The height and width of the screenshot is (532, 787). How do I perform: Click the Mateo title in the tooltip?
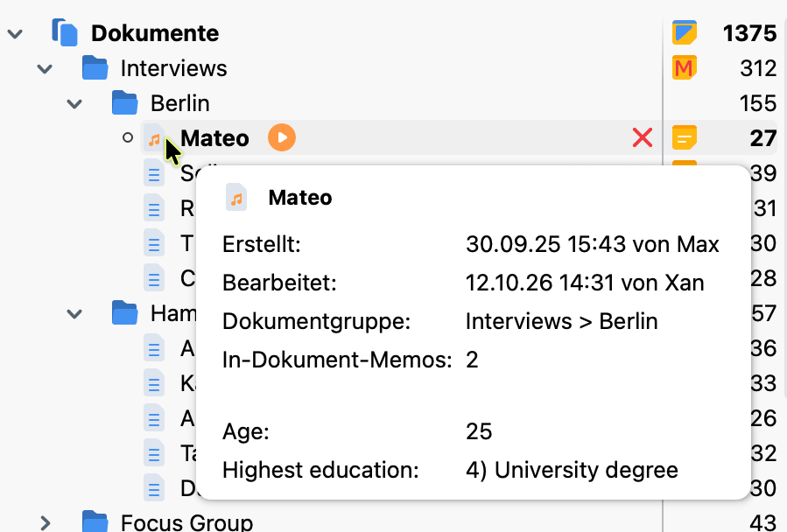tap(300, 197)
